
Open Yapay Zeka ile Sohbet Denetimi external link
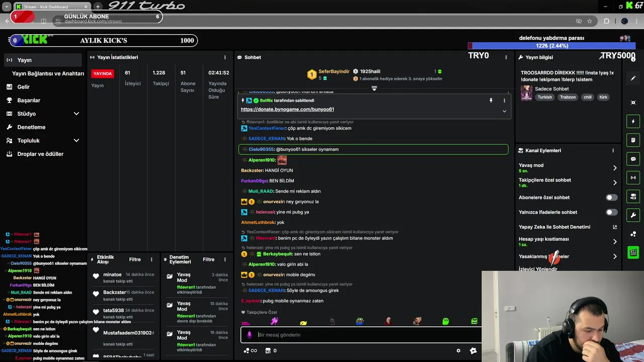coord(615,227)
